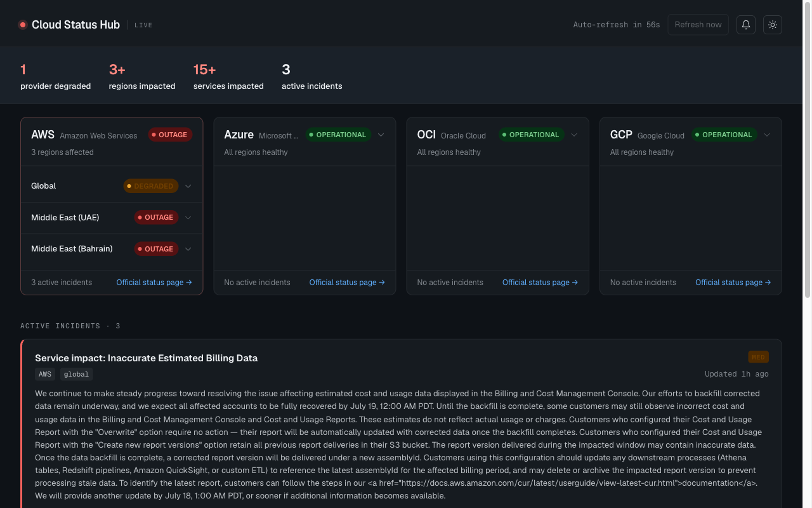Viewport: 812px width, 508px height.
Task: Click 'No active incidents' in OCI card
Action: [x=450, y=283]
